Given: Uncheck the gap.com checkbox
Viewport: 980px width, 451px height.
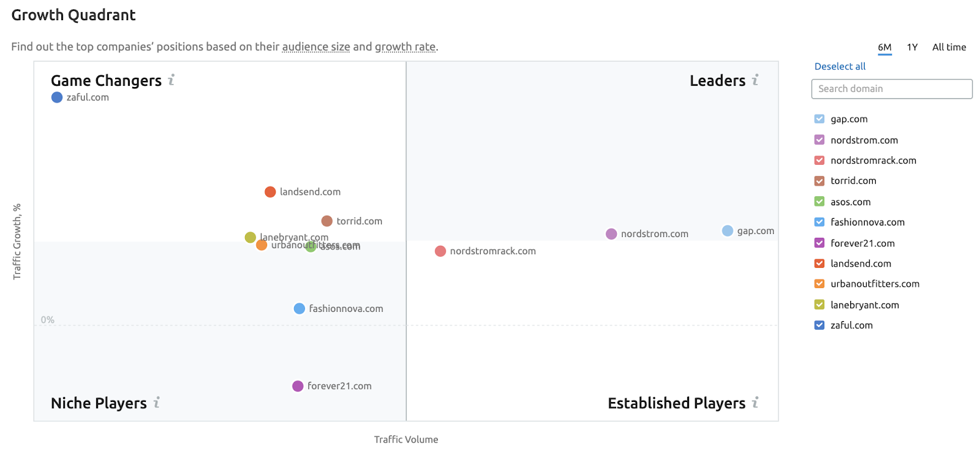Looking at the screenshot, I should point(820,119).
